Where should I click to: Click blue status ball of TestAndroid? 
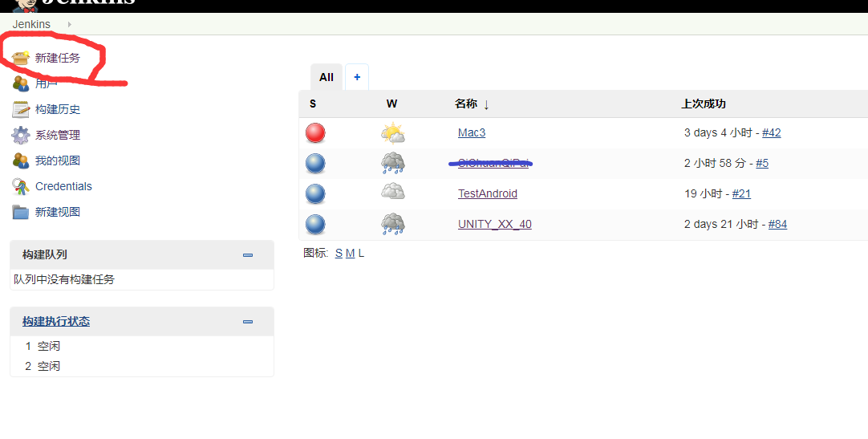click(315, 193)
